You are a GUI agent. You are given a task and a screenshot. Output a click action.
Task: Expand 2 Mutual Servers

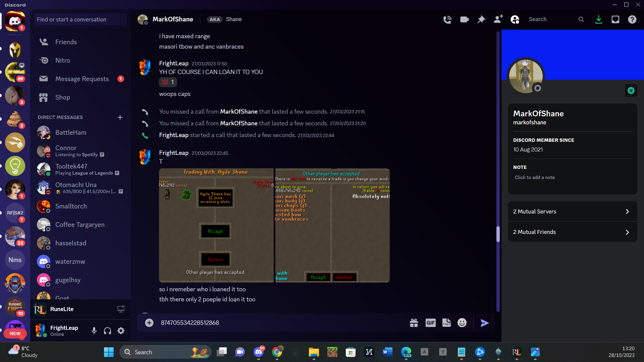pyautogui.click(x=572, y=212)
